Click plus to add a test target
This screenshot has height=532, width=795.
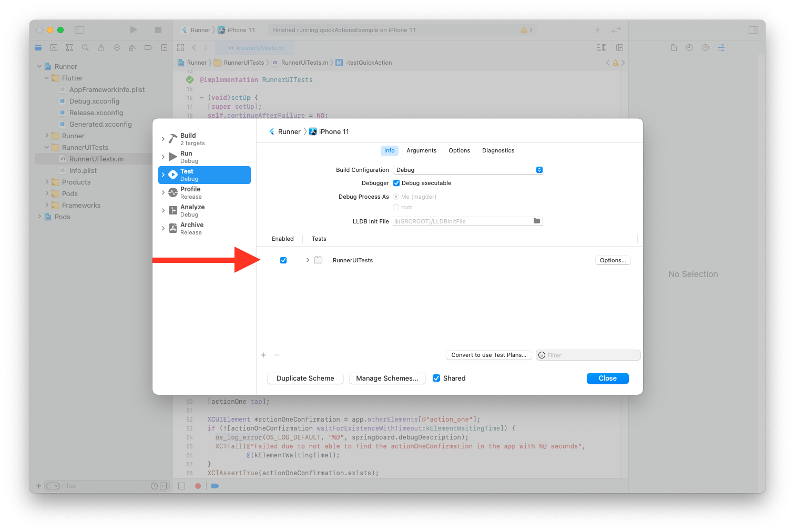263,355
